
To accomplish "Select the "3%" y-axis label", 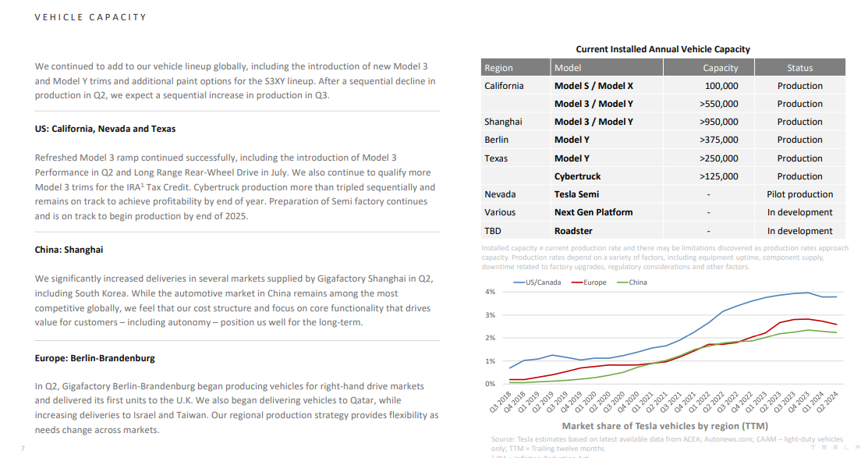I will tap(490, 315).
